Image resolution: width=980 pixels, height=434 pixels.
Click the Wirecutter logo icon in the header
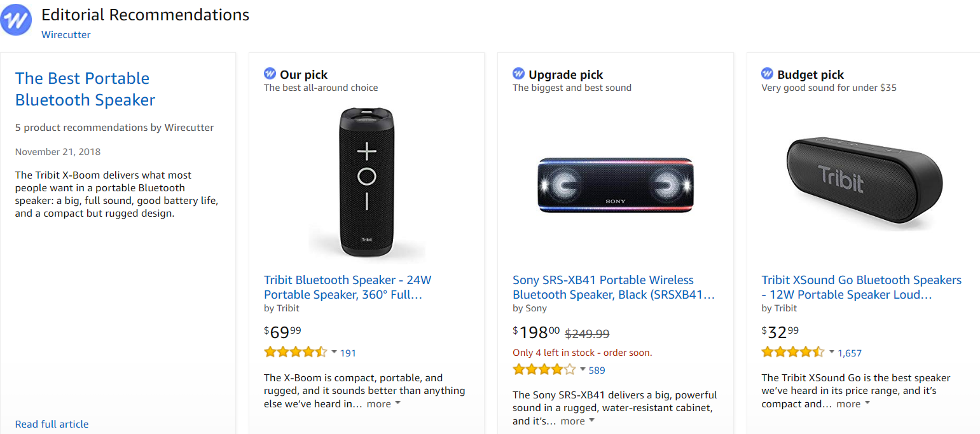coord(17,20)
